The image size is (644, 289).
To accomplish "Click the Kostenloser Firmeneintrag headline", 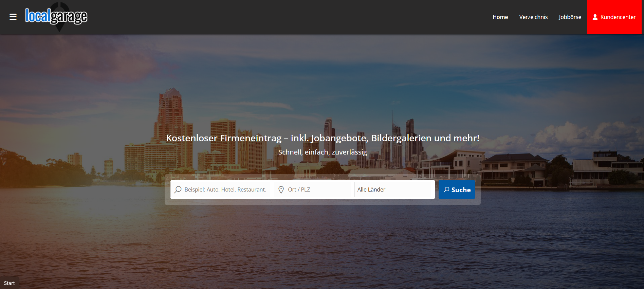I will [x=323, y=138].
